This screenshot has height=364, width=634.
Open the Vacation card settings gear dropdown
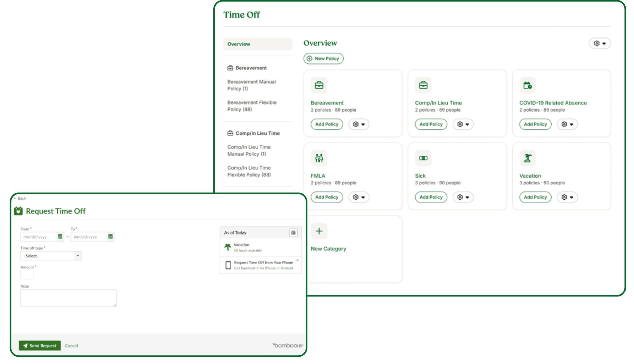pyautogui.click(x=567, y=197)
